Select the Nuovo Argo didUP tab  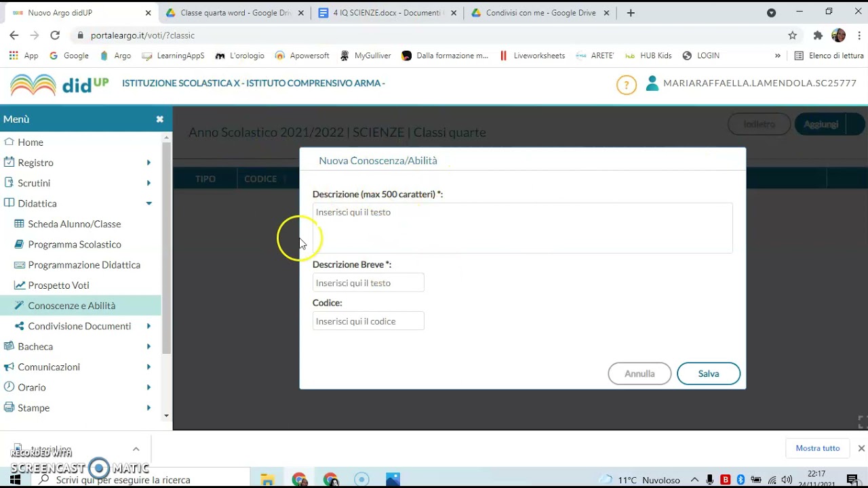coord(81,13)
